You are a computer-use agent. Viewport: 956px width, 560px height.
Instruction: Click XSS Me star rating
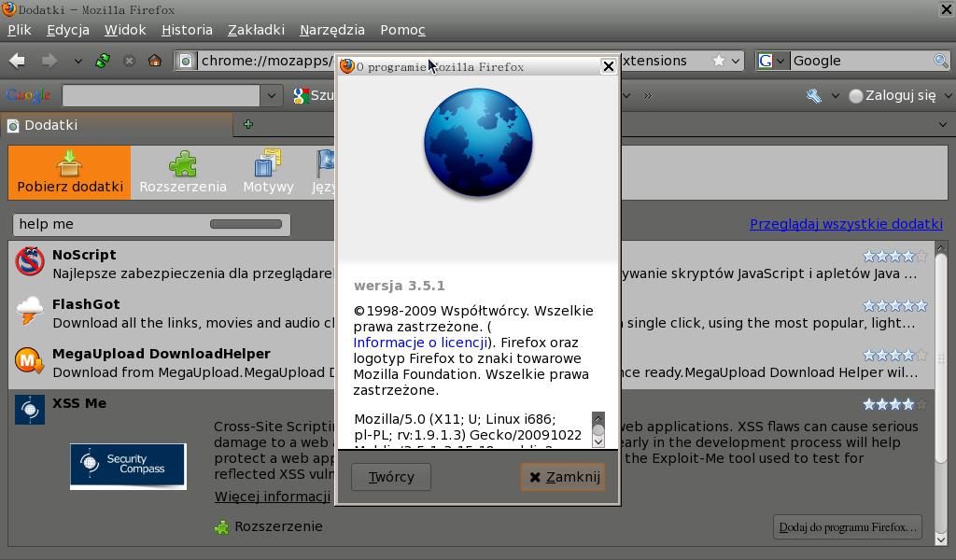[x=894, y=404]
